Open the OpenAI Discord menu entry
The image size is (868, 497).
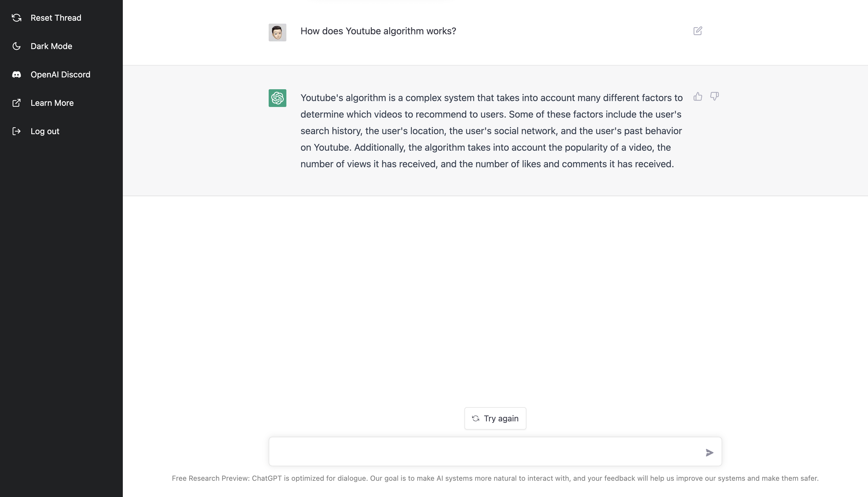coord(60,74)
